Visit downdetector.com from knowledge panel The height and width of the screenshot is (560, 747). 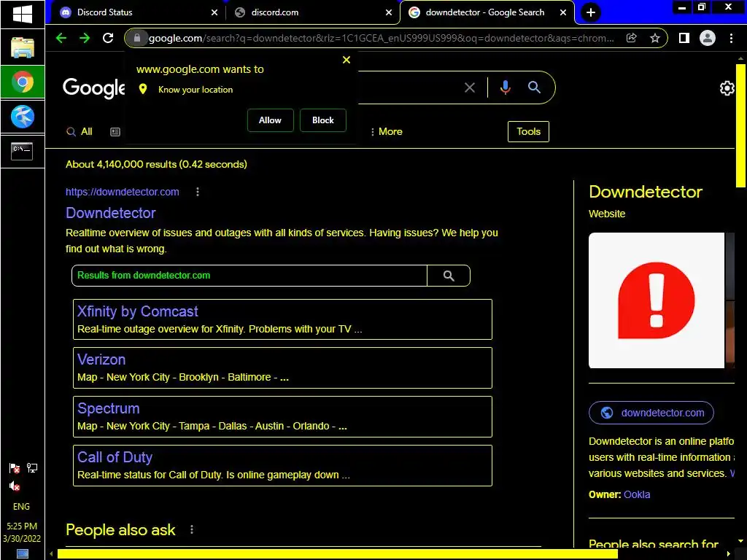(651, 413)
